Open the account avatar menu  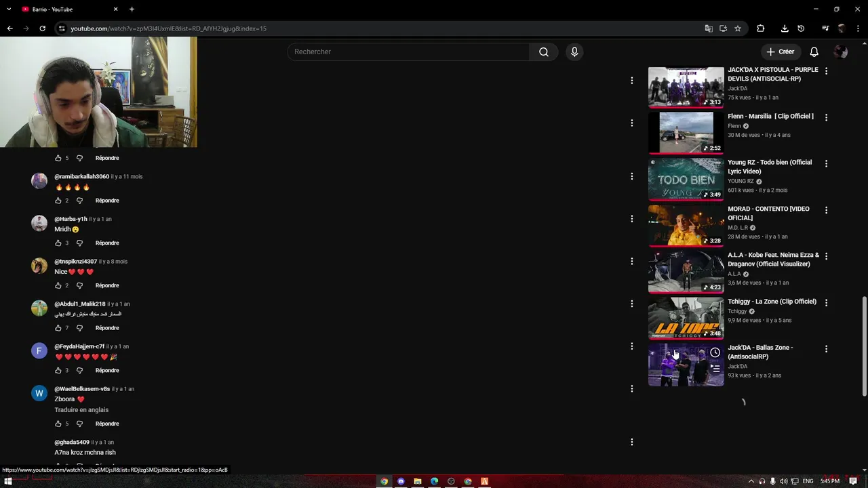coord(841,52)
